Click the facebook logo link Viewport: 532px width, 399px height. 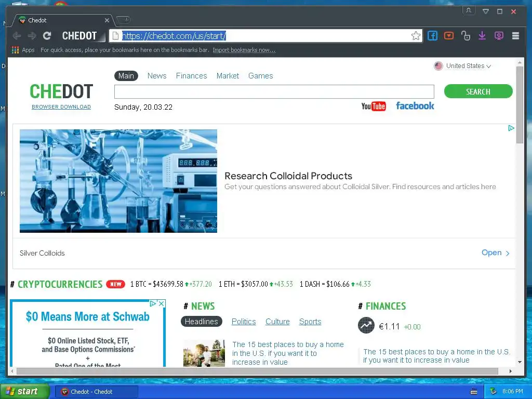415,106
